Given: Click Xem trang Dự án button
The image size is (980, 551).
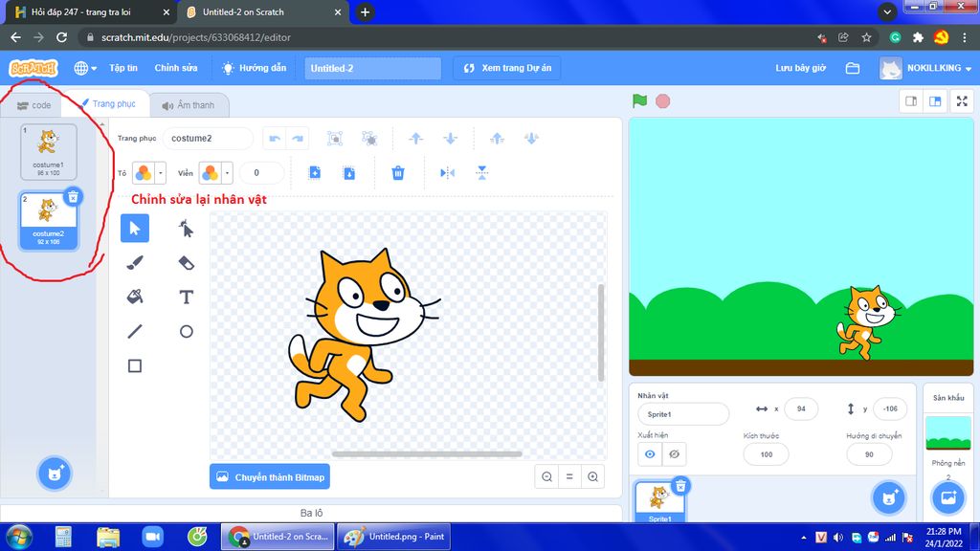Looking at the screenshot, I should click(x=507, y=68).
